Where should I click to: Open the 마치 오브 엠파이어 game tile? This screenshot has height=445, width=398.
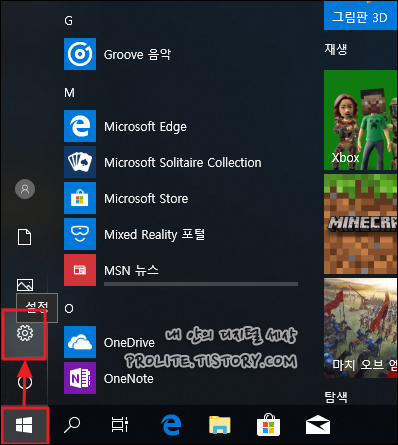click(x=360, y=328)
